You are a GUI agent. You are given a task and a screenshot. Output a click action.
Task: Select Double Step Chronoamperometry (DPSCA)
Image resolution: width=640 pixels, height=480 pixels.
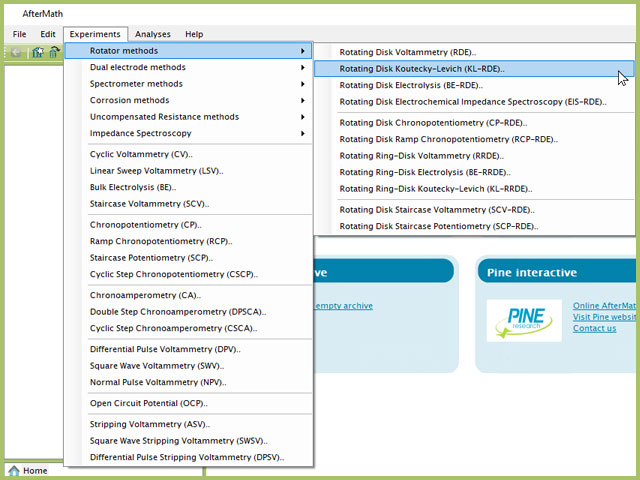coord(189,312)
